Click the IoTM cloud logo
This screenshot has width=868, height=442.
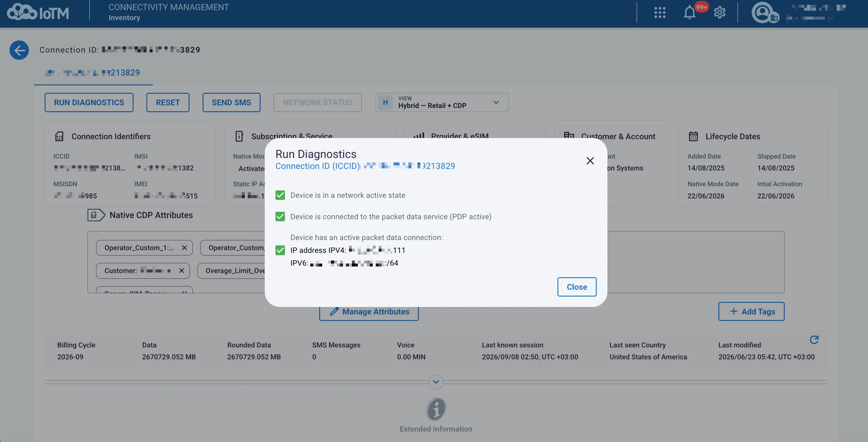38,12
